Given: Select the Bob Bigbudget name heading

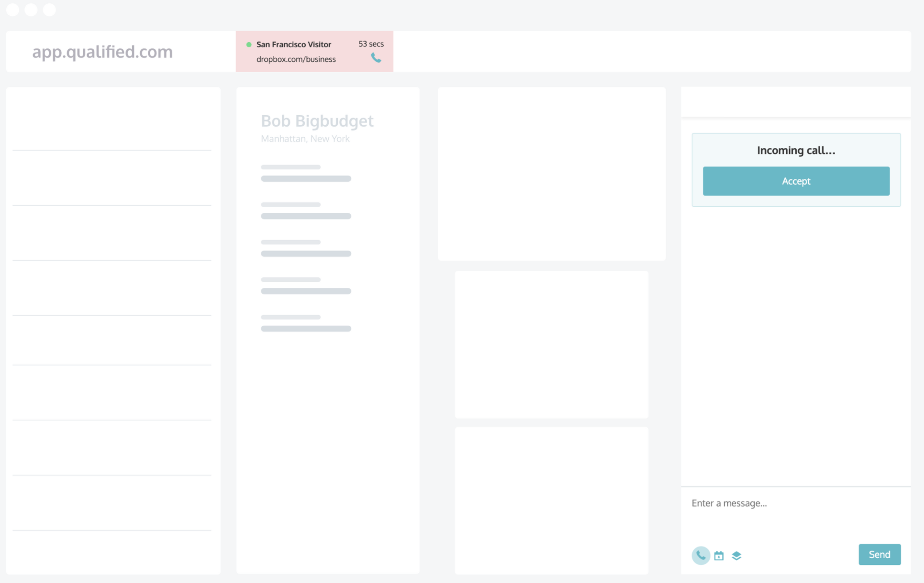Looking at the screenshot, I should [x=317, y=121].
